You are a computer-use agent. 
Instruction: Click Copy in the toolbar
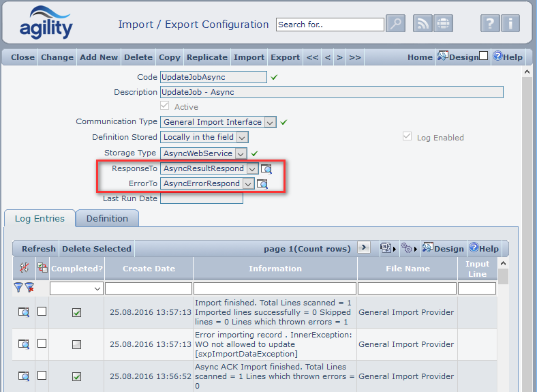tap(170, 57)
